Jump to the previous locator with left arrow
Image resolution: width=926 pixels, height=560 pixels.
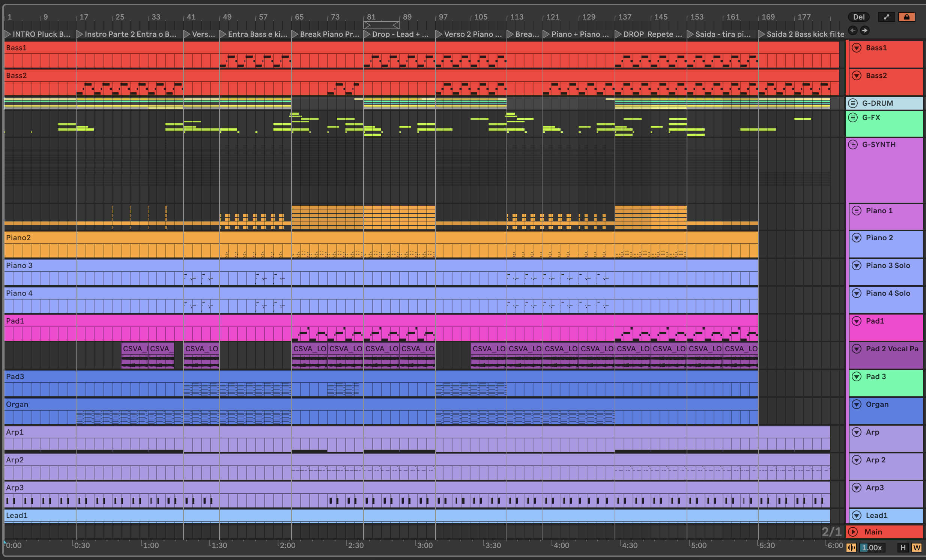853,30
